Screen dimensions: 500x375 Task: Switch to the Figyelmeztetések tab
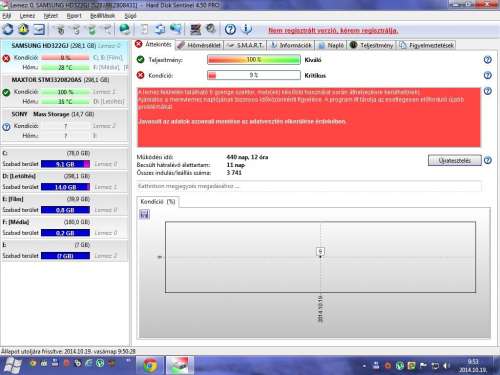point(427,45)
